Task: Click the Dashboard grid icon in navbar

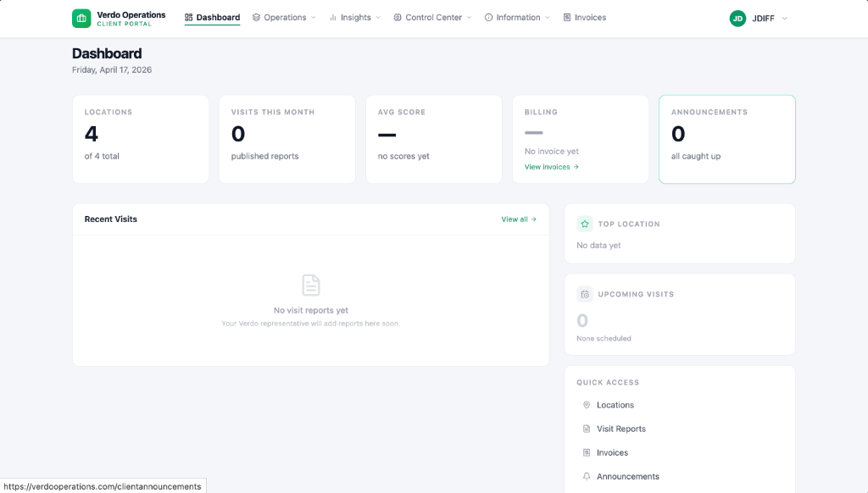Action: pyautogui.click(x=189, y=18)
